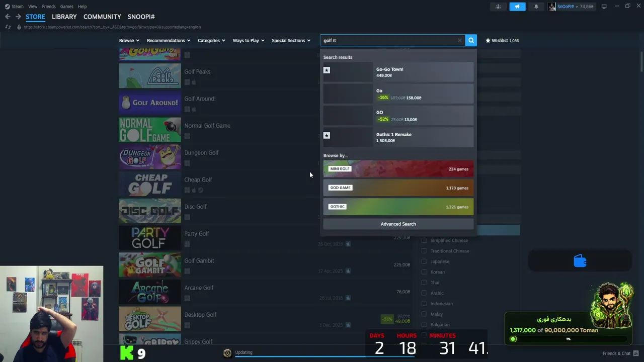Image resolution: width=644 pixels, height=362 pixels.
Task: Enable the Japanese language filter
Action: point(424,261)
